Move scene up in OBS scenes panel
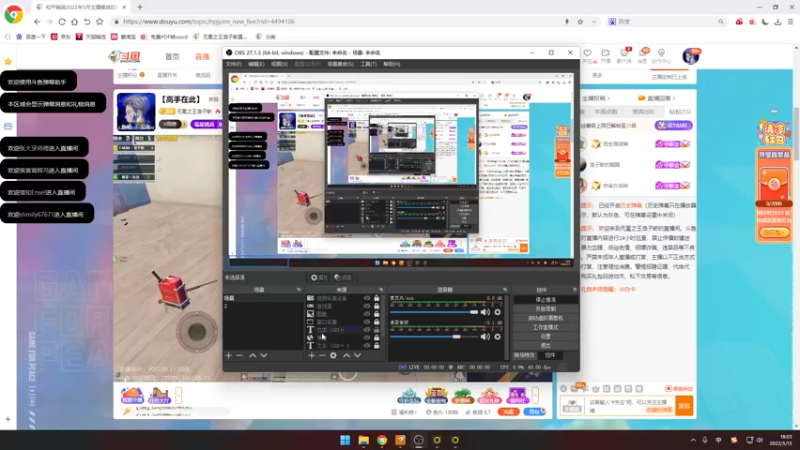Screen dimensions: 800x450 tap(253, 355)
